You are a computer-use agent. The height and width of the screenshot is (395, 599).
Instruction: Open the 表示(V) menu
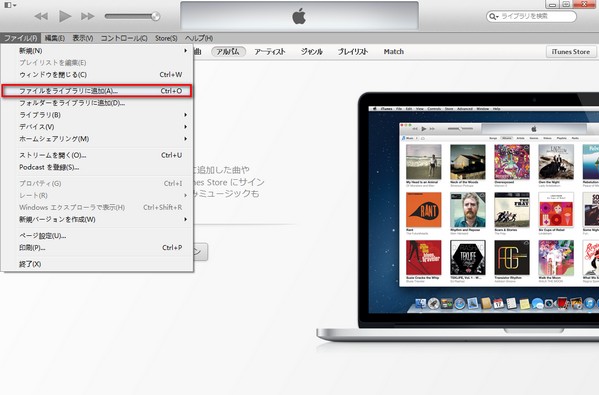(83, 38)
